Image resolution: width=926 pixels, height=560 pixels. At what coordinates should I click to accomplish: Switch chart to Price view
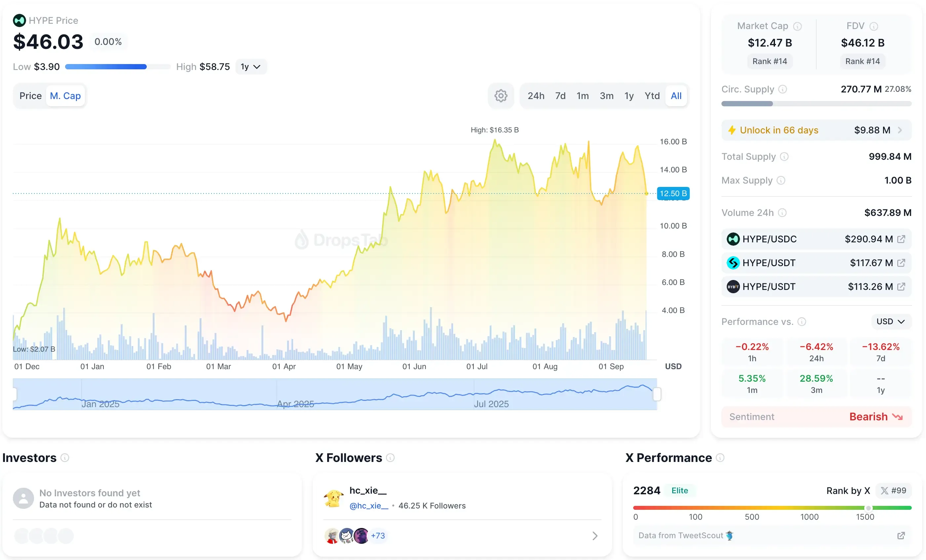pyautogui.click(x=30, y=96)
